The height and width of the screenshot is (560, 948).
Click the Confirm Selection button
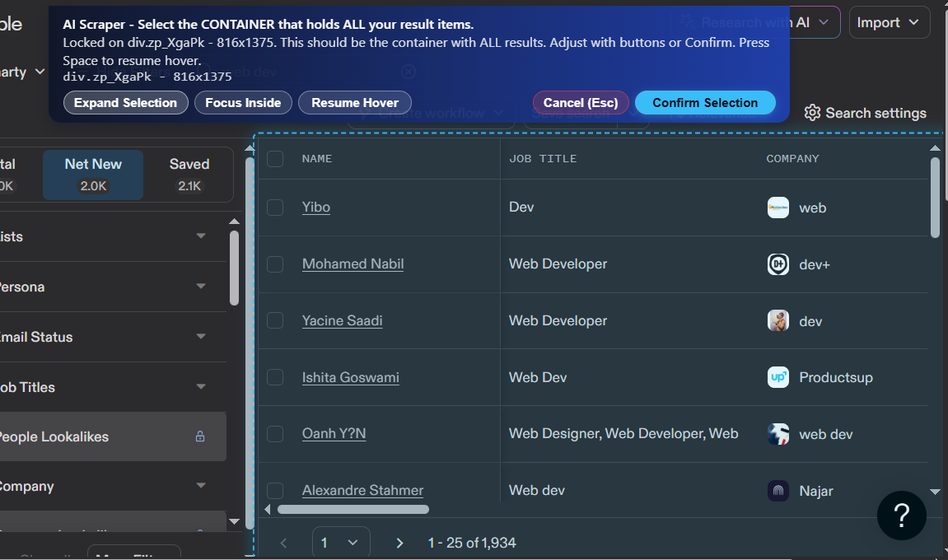coord(705,103)
